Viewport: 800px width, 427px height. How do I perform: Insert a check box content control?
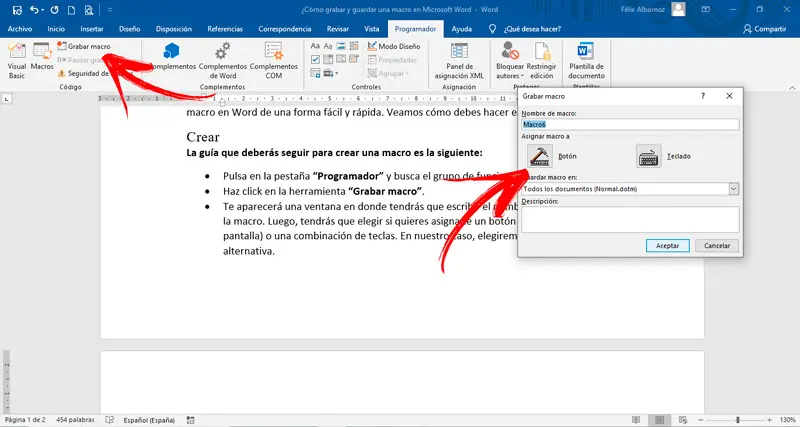(x=315, y=60)
